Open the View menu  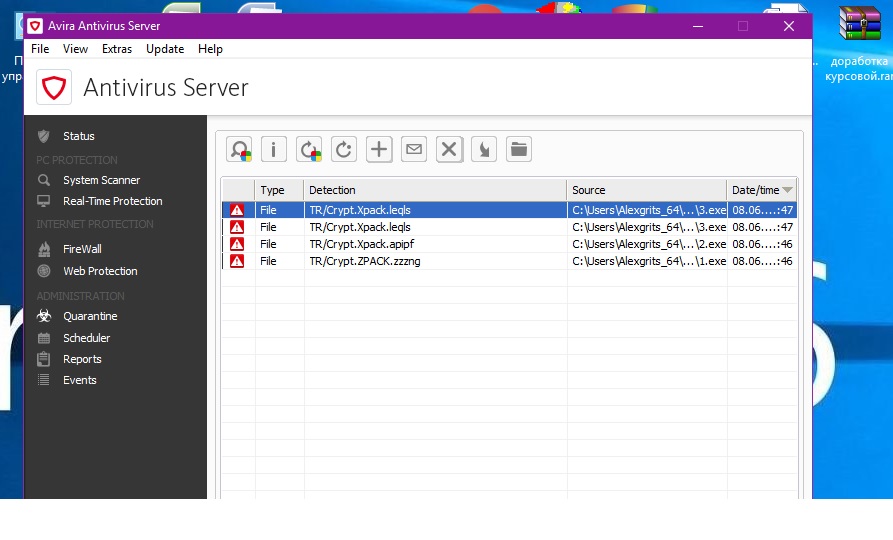point(75,49)
